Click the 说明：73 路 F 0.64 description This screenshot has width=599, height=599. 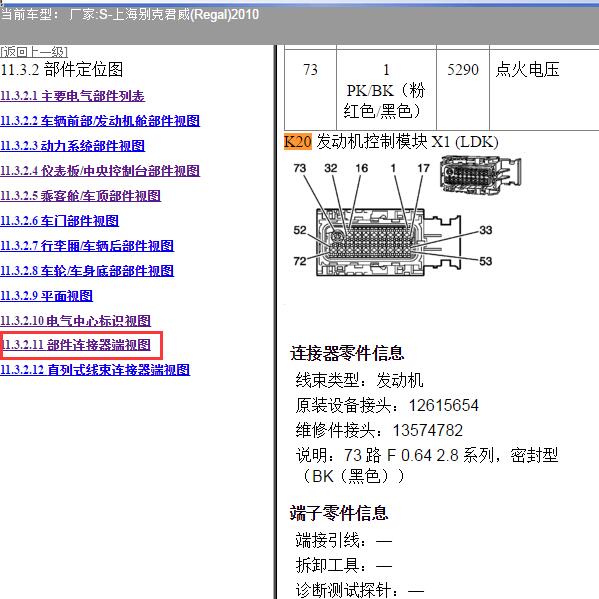427,466
